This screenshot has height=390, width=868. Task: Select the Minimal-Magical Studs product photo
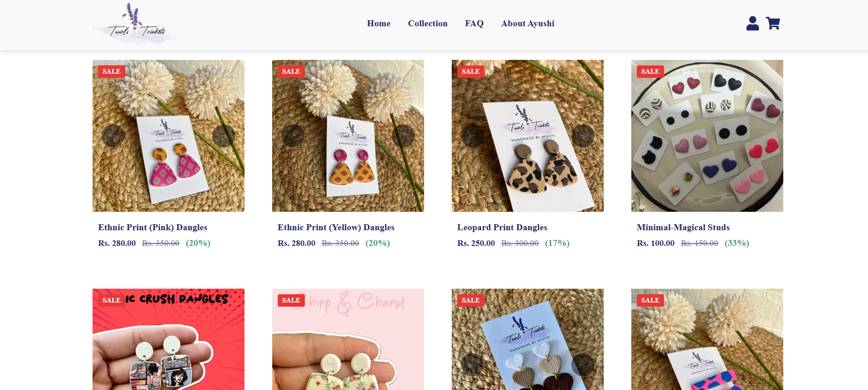707,136
